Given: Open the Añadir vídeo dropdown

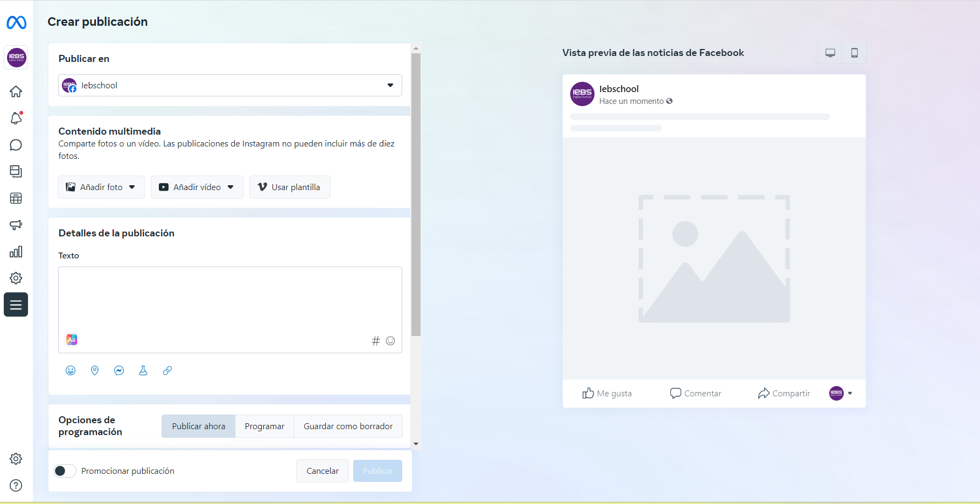Looking at the screenshot, I should tap(197, 187).
